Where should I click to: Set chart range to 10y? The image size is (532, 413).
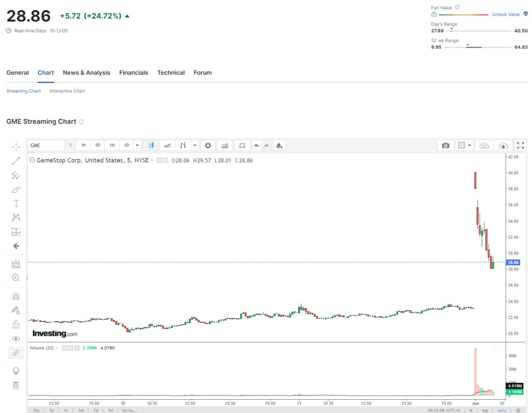(x=36, y=411)
